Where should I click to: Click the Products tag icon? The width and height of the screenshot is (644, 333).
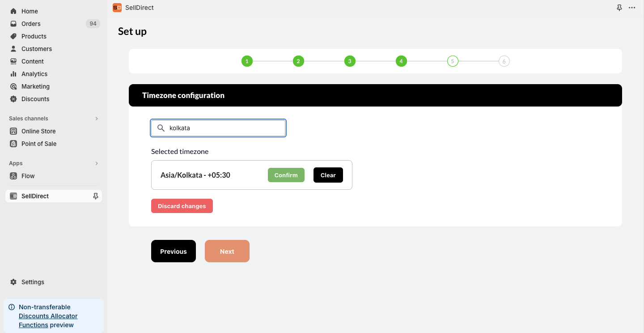click(13, 36)
